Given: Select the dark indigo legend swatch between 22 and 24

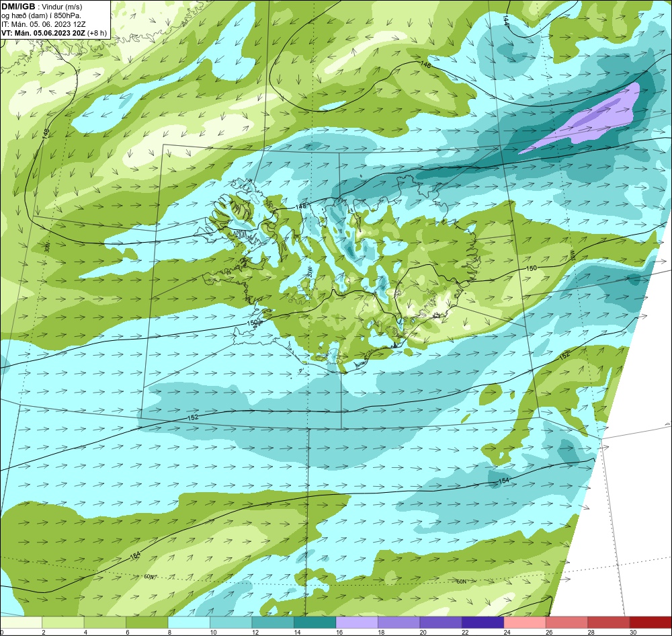Looking at the screenshot, I should coord(483,623).
